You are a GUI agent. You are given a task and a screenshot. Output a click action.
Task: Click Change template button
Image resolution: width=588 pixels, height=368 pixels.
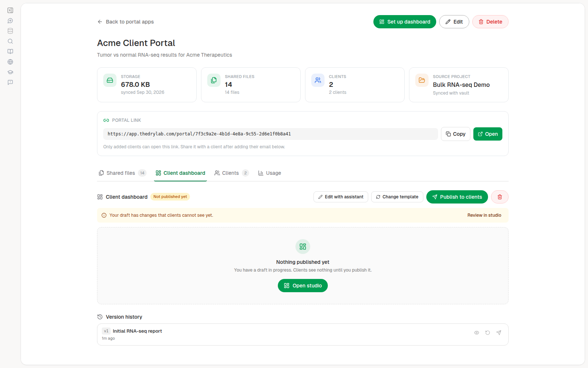397,197
